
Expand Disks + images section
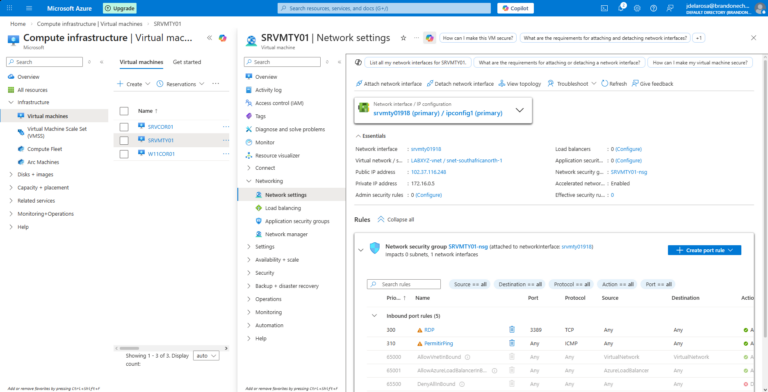pyautogui.click(x=11, y=174)
